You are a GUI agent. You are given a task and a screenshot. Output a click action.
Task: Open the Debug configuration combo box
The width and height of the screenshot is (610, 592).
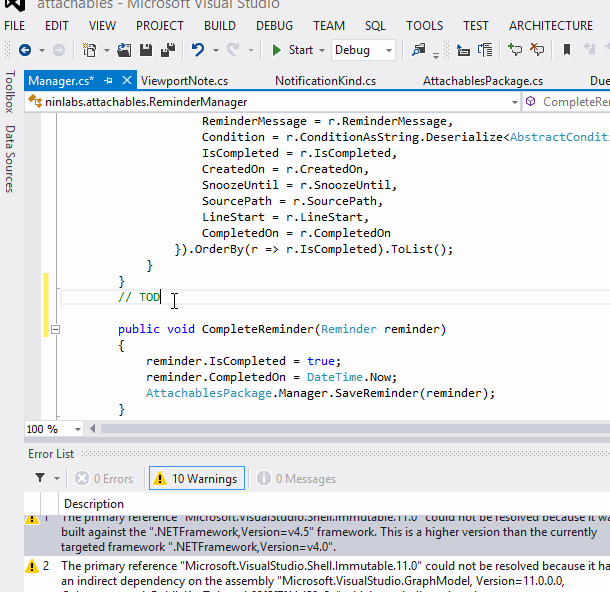point(363,50)
